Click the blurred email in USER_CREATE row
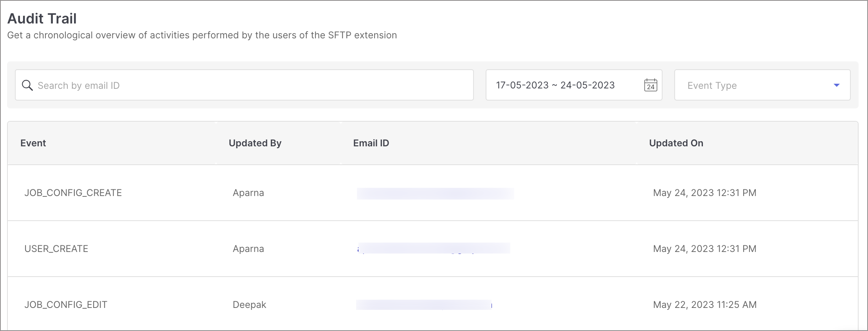Image resolution: width=868 pixels, height=331 pixels. [434, 248]
